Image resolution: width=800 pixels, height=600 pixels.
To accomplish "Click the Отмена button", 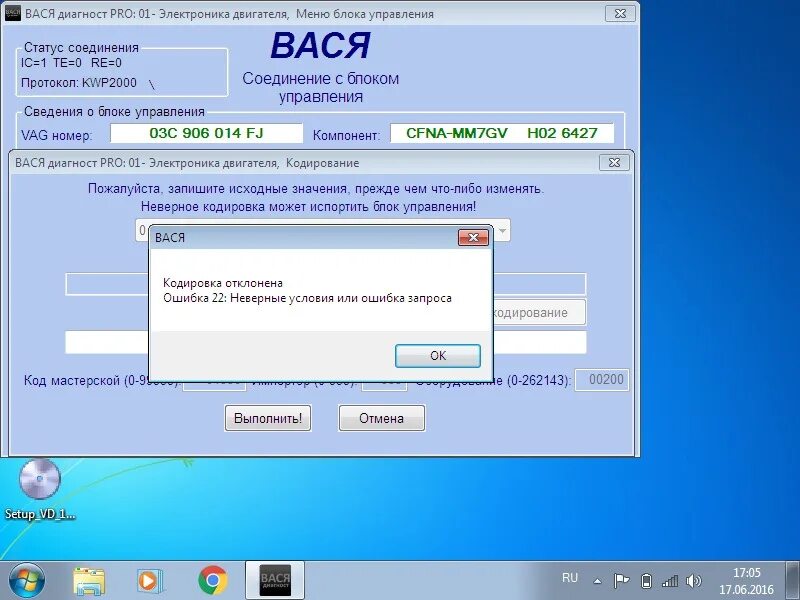I will [x=382, y=418].
